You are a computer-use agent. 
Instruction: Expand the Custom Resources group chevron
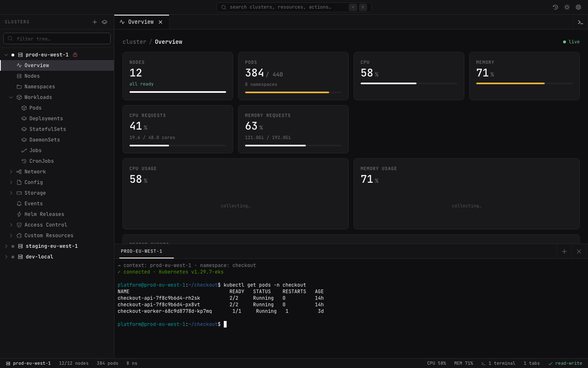click(x=11, y=236)
